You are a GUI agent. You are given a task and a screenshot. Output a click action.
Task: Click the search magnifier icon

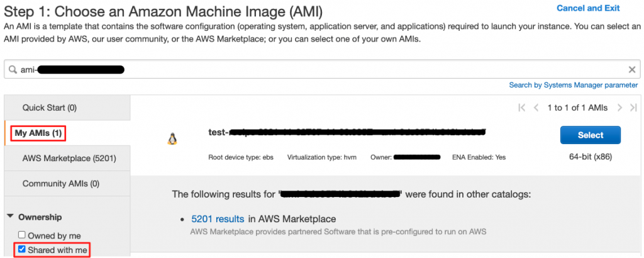click(x=13, y=69)
